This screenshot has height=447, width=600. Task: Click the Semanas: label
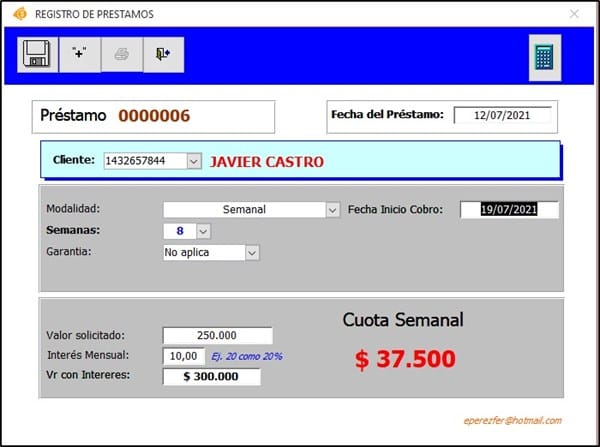(73, 230)
